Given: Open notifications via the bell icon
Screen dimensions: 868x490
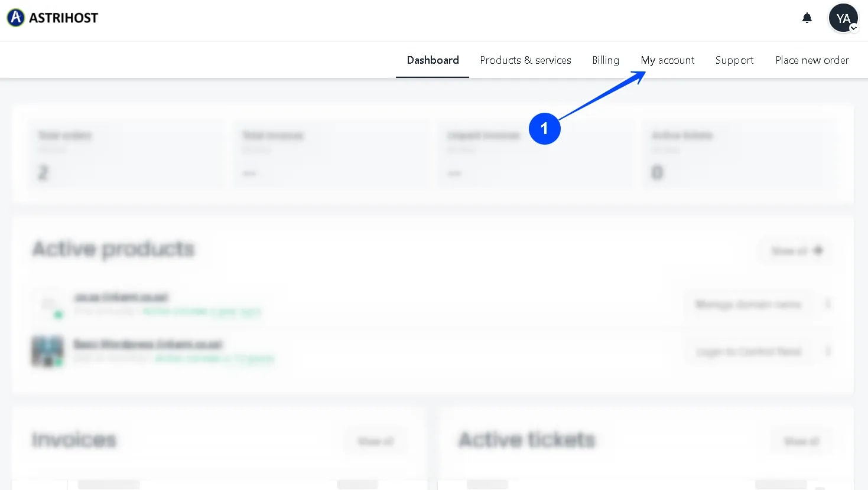Looking at the screenshot, I should [807, 18].
